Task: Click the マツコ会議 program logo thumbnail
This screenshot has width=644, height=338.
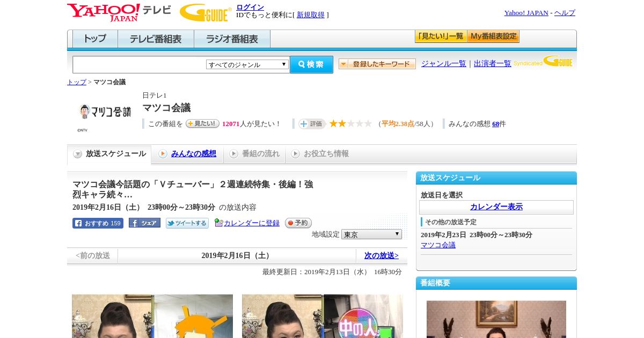Action: click(x=105, y=112)
